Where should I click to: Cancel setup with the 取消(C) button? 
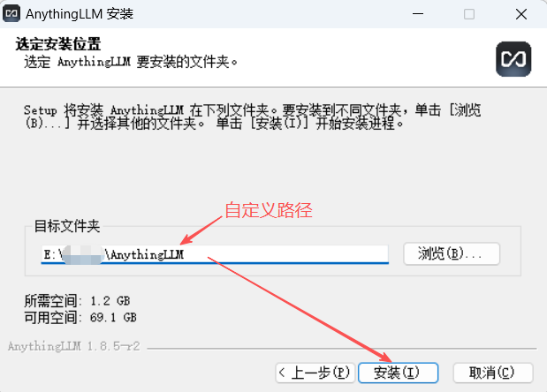tap(493, 373)
